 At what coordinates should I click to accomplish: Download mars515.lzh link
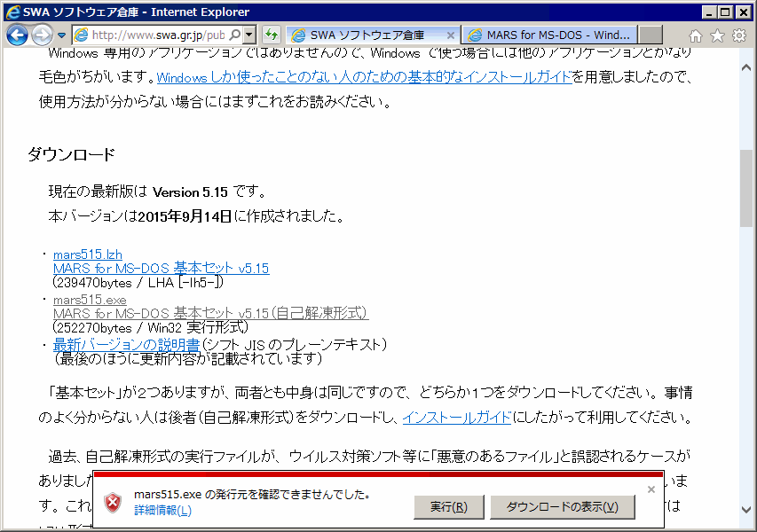tap(87, 254)
